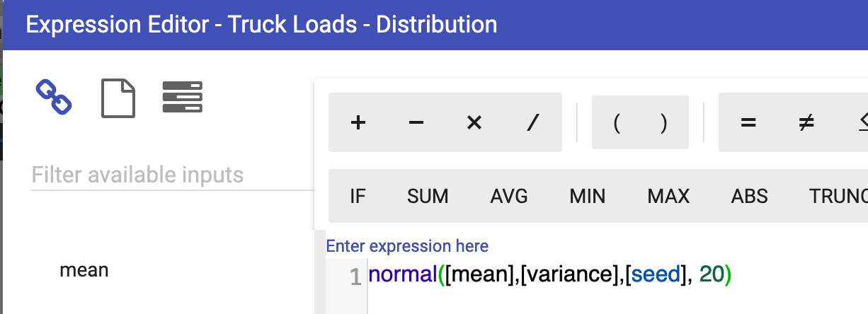The width and height of the screenshot is (868, 314).
Task: Insert an opening parenthesis
Action: 617,123
